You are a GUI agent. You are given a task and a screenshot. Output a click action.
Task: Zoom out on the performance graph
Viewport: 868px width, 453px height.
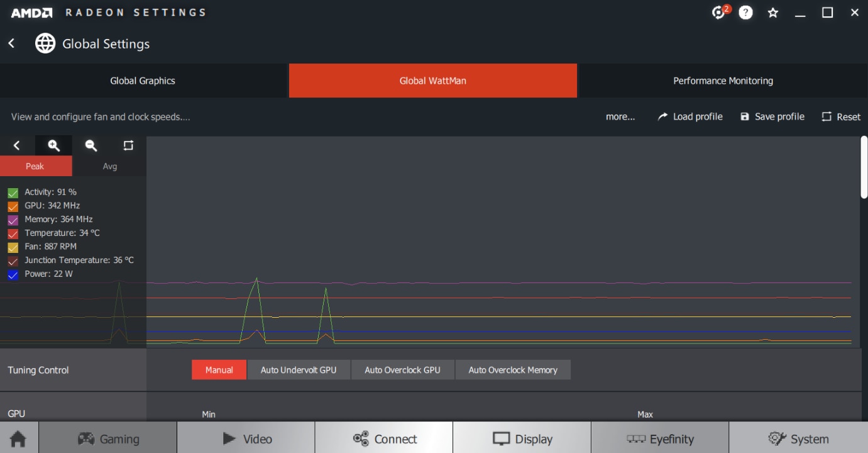point(91,145)
